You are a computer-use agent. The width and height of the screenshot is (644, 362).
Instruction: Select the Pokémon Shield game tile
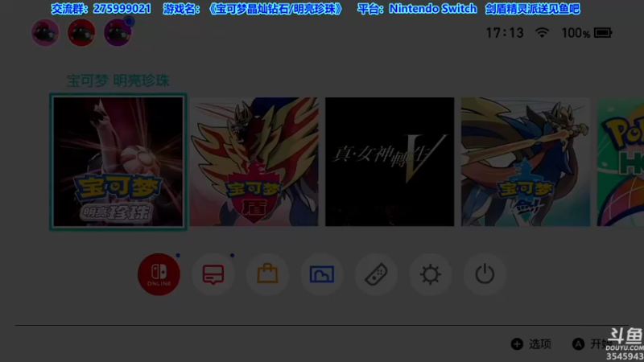pos(254,162)
